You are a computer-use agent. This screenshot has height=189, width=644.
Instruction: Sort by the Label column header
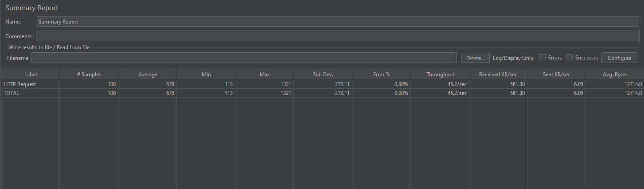(31, 75)
